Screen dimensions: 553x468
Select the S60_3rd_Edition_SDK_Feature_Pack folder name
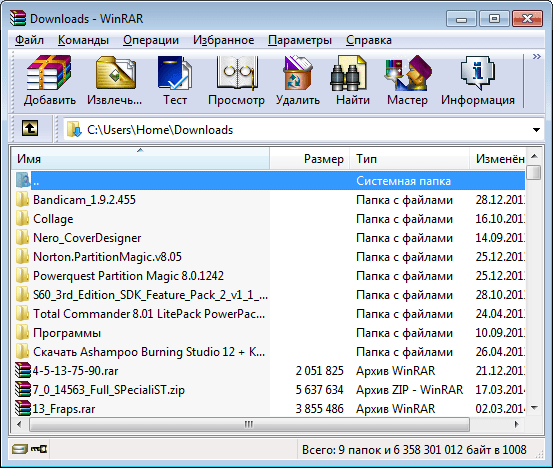pyautogui.click(x=150, y=295)
